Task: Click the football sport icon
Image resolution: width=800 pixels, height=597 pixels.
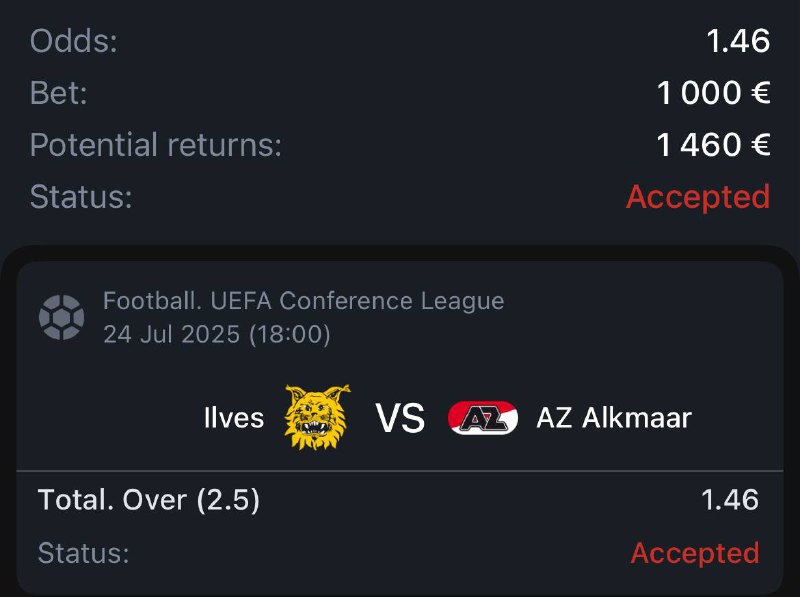Action: coord(61,317)
